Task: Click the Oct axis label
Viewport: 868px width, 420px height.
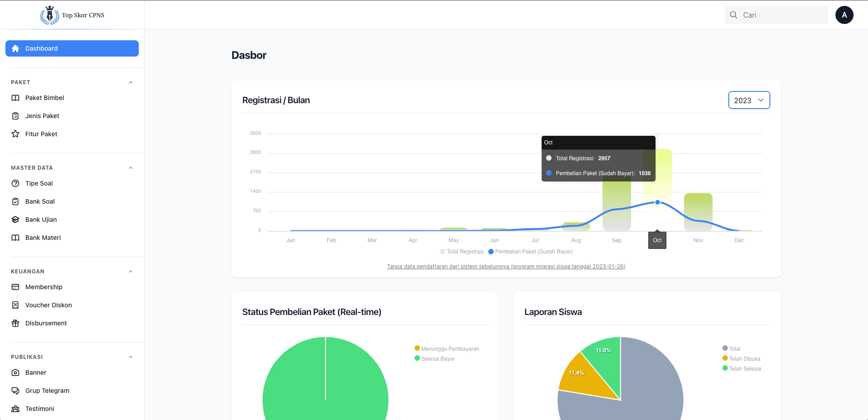Action: point(657,240)
